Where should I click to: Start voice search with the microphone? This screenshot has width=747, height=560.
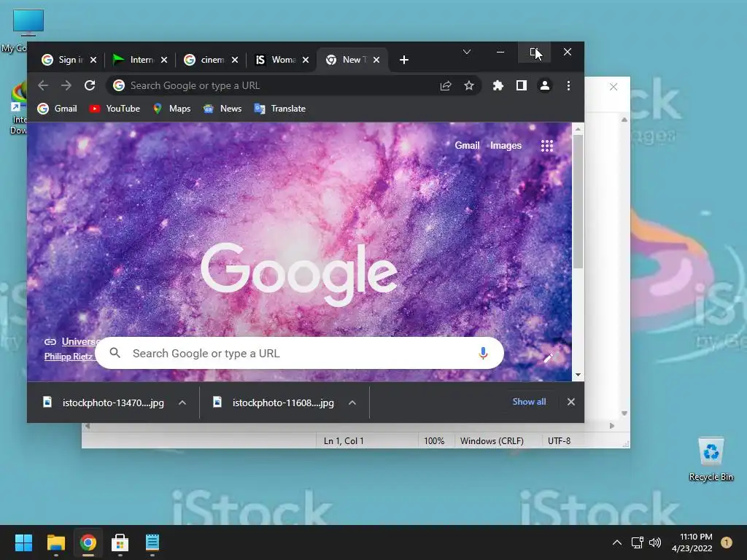pyautogui.click(x=483, y=354)
